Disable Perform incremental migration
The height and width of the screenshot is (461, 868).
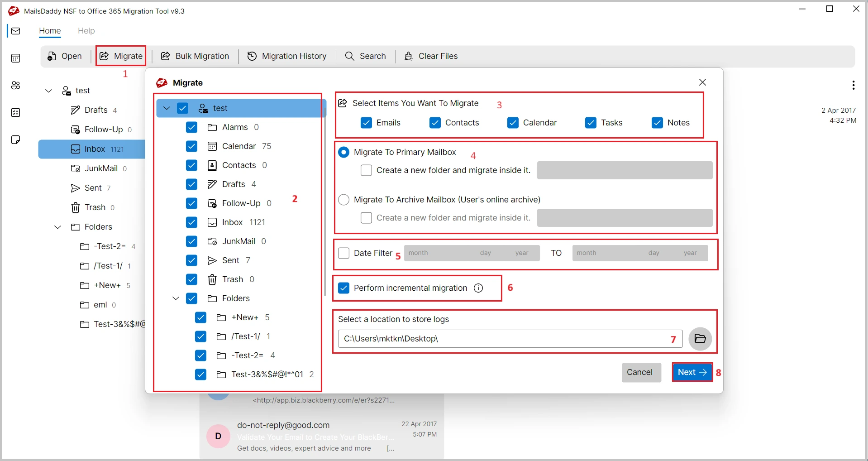coord(344,288)
